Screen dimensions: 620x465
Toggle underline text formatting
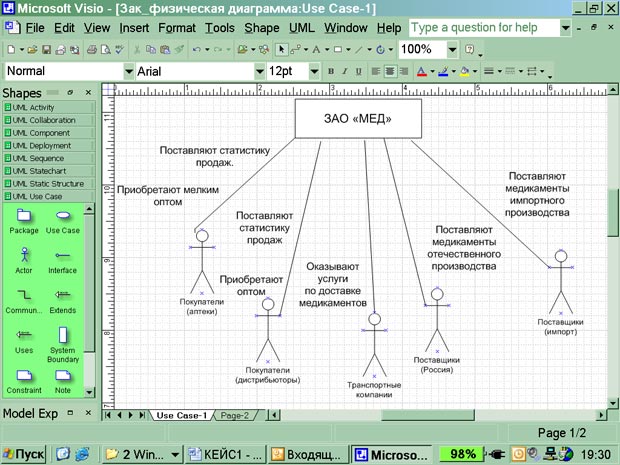(359, 72)
